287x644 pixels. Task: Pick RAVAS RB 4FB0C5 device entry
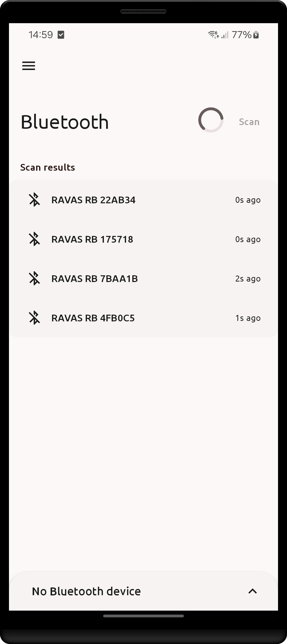(x=93, y=318)
